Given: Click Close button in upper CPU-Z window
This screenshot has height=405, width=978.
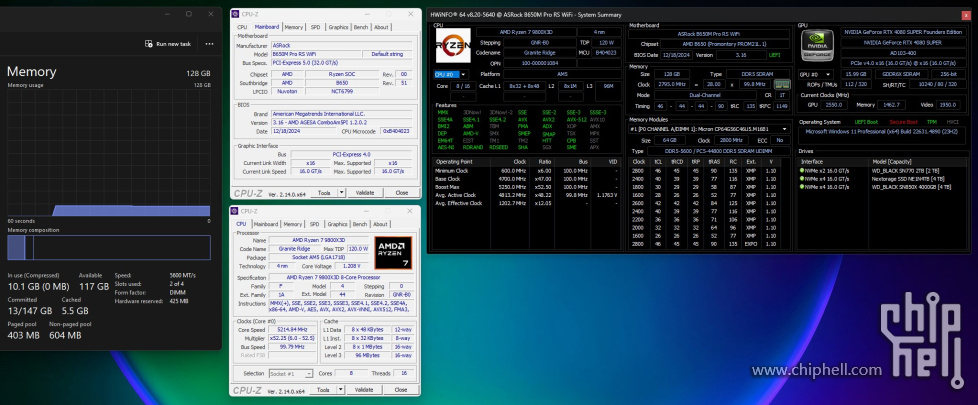Looking at the screenshot, I should (x=401, y=193).
